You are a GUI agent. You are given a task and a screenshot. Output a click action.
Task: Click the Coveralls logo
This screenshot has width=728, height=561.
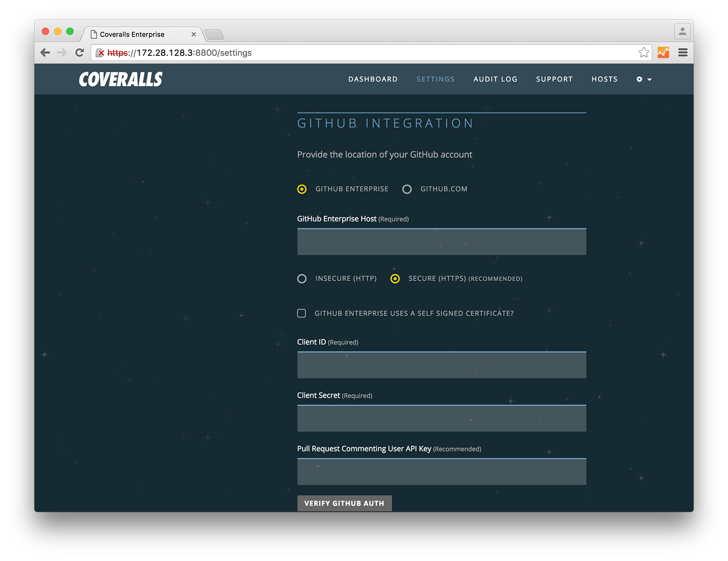tap(120, 79)
